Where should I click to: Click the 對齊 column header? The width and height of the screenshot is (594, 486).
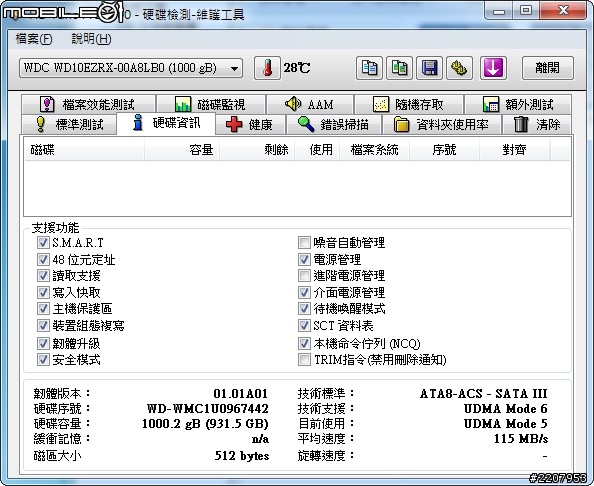[x=514, y=150]
